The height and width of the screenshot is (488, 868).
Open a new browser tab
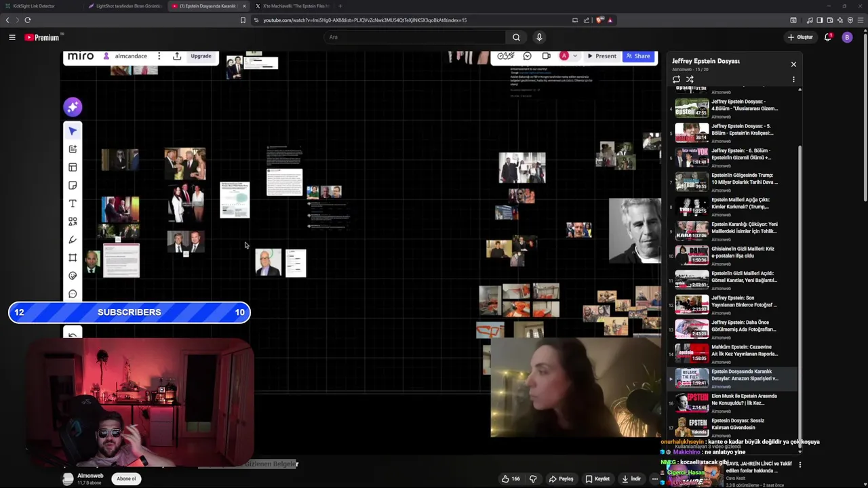[340, 6]
